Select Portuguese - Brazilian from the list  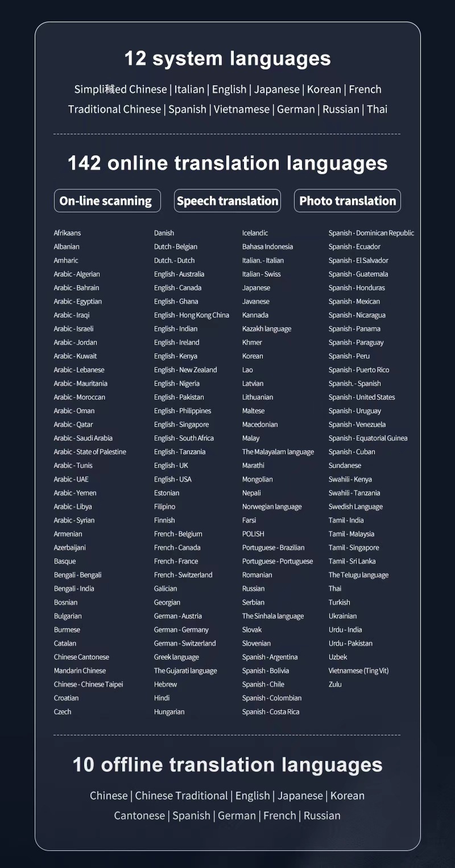(x=274, y=548)
